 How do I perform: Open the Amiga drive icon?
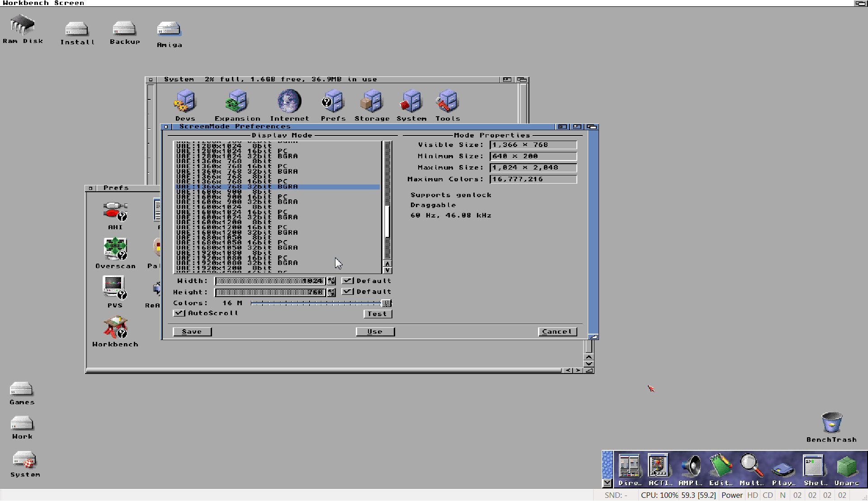point(169,34)
